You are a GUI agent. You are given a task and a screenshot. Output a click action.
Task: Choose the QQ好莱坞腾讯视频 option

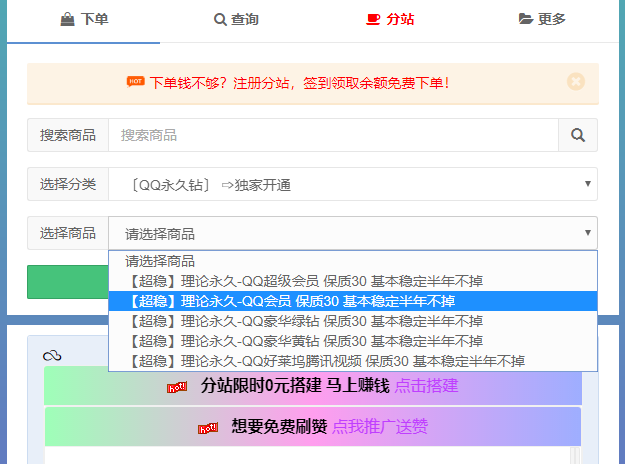[x=325, y=361]
